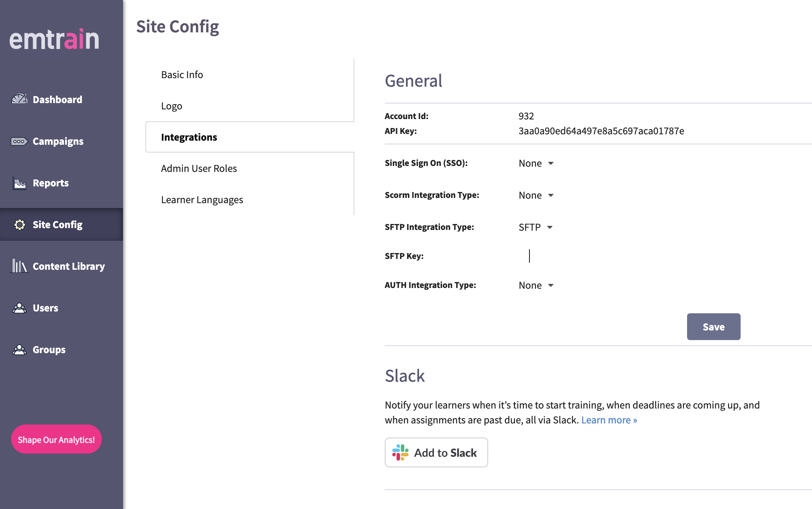Click the Slack section heading
Viewport: 812px width, 509px height.
click(405, 375)
